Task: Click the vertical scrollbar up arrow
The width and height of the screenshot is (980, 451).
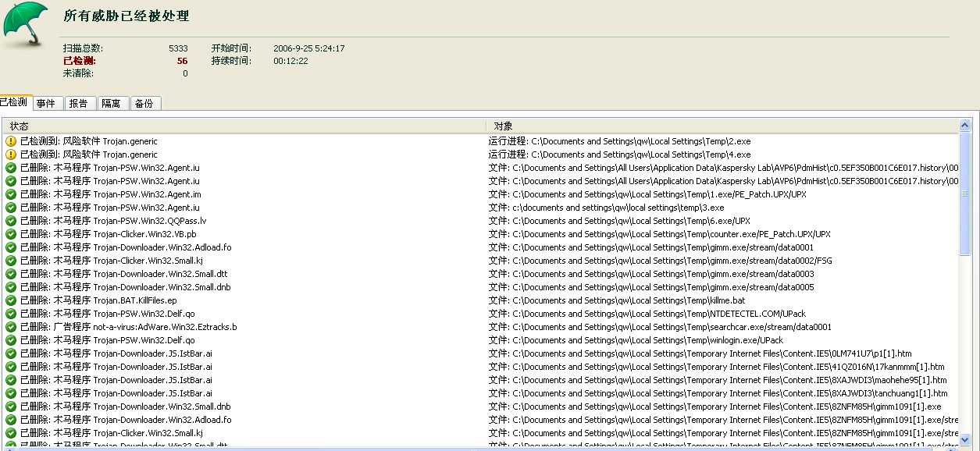Action: 965,126
